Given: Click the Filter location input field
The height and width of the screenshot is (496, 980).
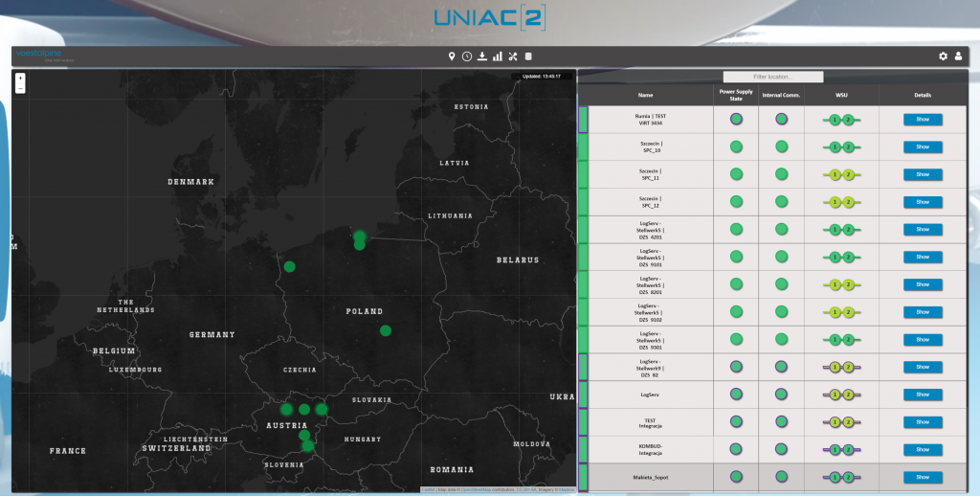Looking at the screenshot, I should tap(772, 77).
